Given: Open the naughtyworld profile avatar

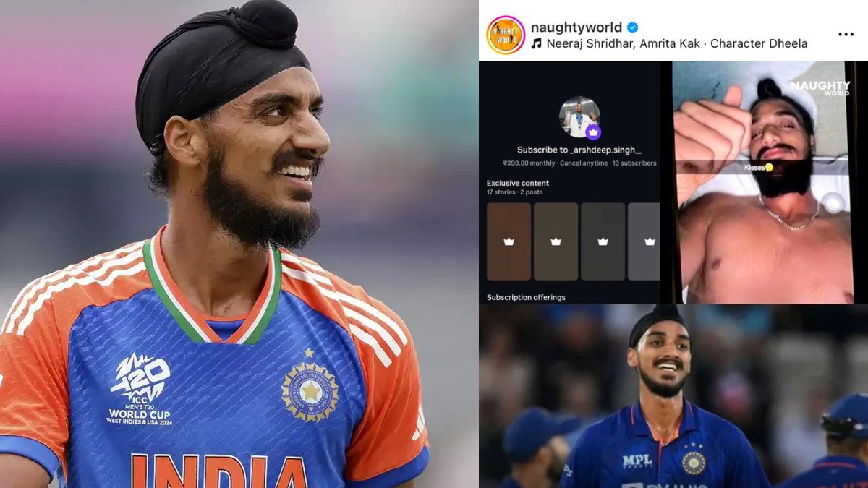Looking at the screenshot, I should tap(506, 35).
